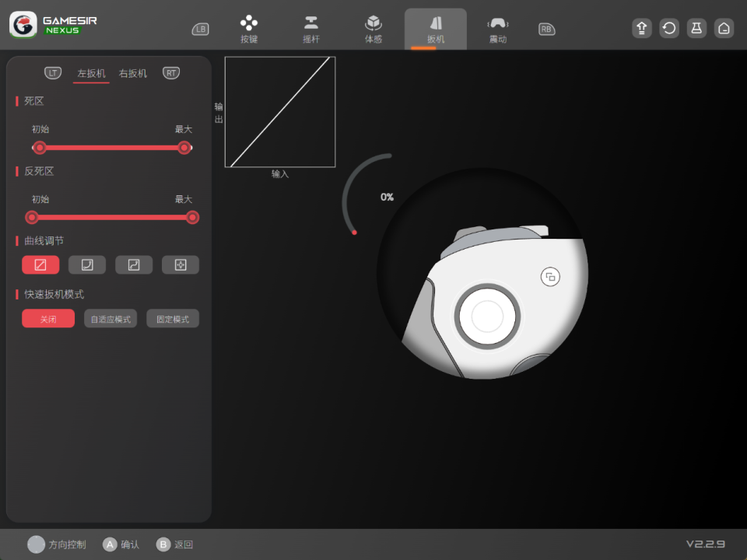
Task: Select the custom curve preset icon
Action: click(181, 265)
